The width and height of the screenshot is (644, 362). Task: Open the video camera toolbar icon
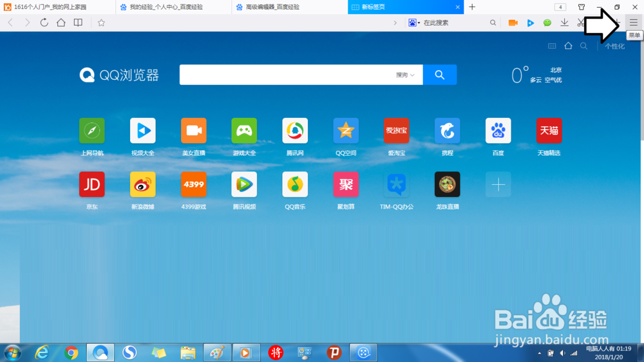click(x=513, y=23)
